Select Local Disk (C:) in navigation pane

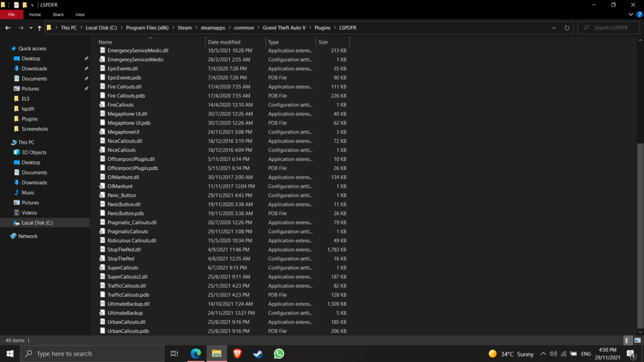coord(37,223)
